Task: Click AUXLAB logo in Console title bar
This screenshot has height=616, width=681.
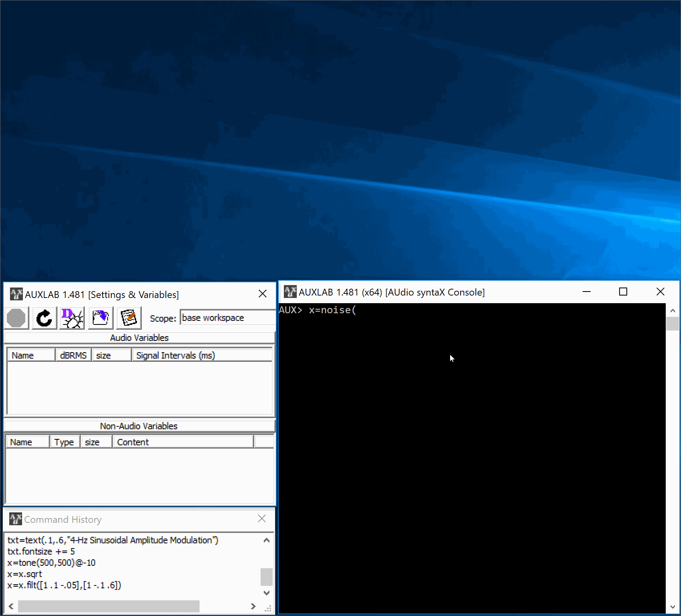Action: 290,292
